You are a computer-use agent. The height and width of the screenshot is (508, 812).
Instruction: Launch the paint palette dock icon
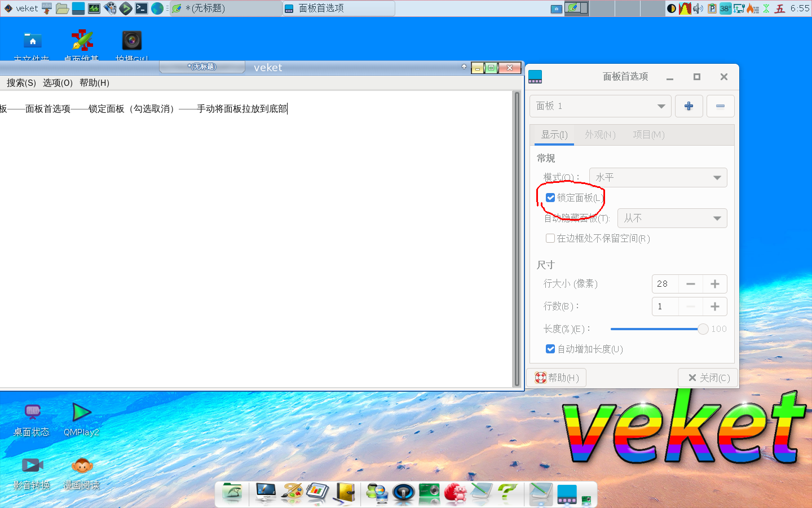click(292, 493)
